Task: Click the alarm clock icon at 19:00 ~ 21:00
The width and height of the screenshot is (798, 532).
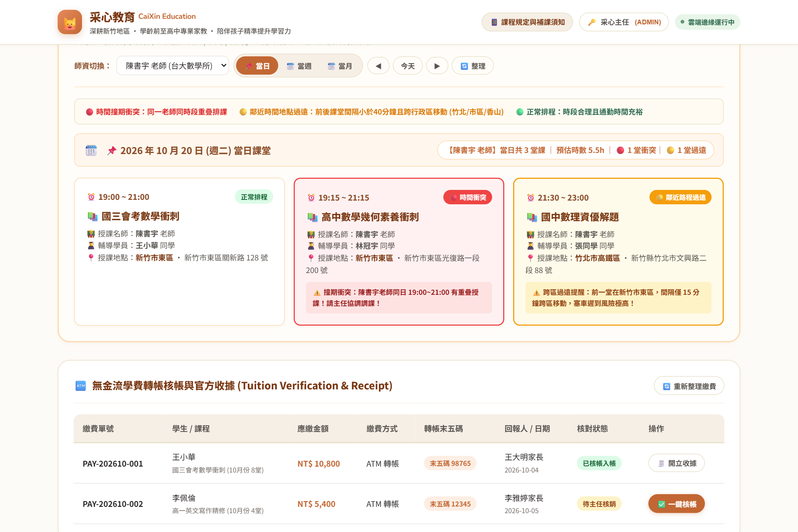Action: pyautogui.click(x=91, y=197)
